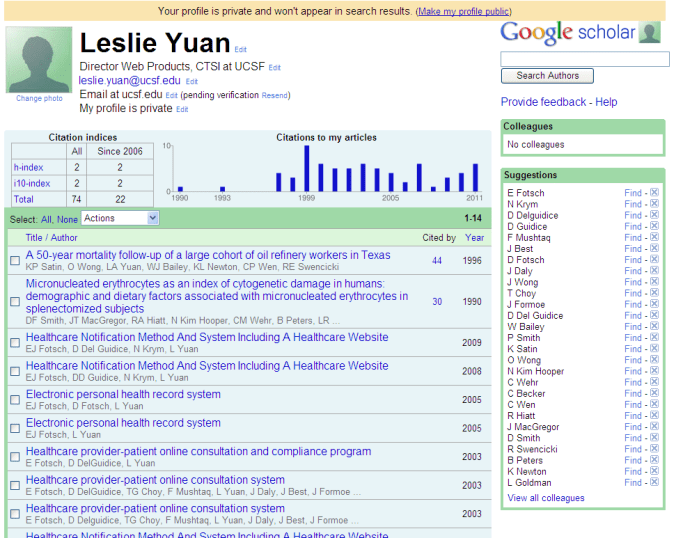
Task: Click the Search Authors button
Action: pyautogui.click(x=547, y=75)
